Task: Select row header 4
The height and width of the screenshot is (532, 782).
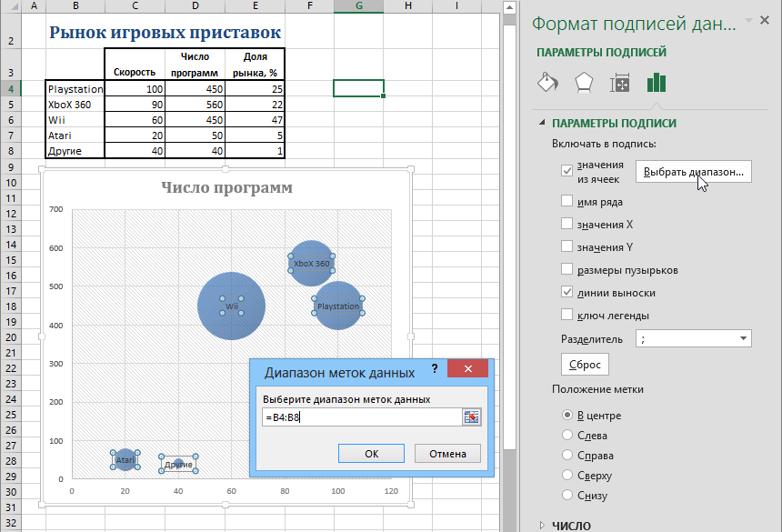Action: coord(11,89)
